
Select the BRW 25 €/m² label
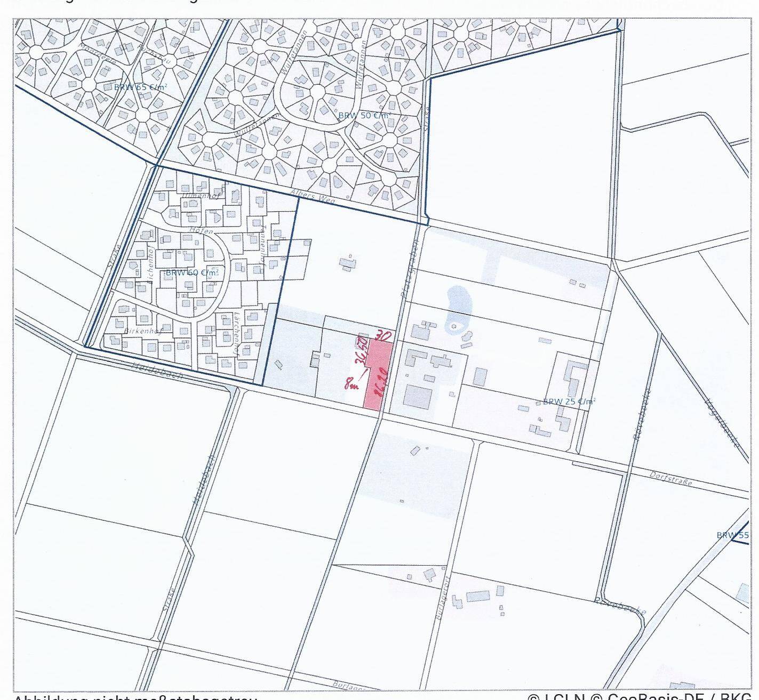tap(569, 401)
